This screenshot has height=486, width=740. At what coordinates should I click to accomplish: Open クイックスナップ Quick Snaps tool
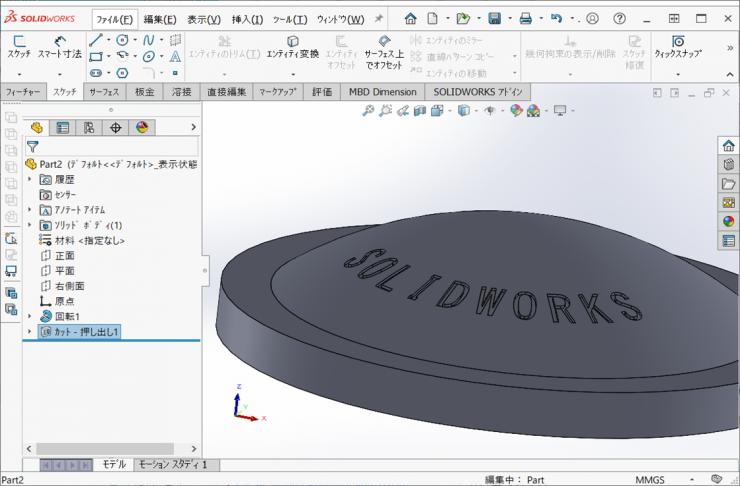[x=678, y=47]
